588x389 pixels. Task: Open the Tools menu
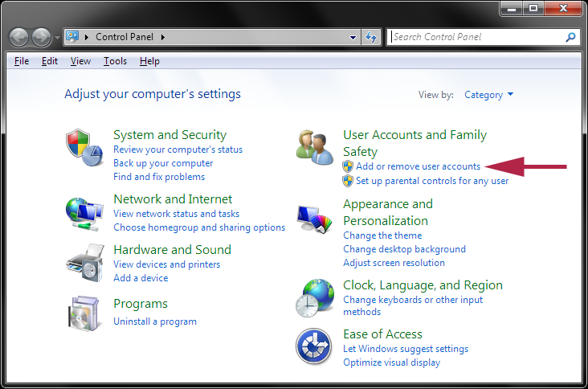[115, 61]
